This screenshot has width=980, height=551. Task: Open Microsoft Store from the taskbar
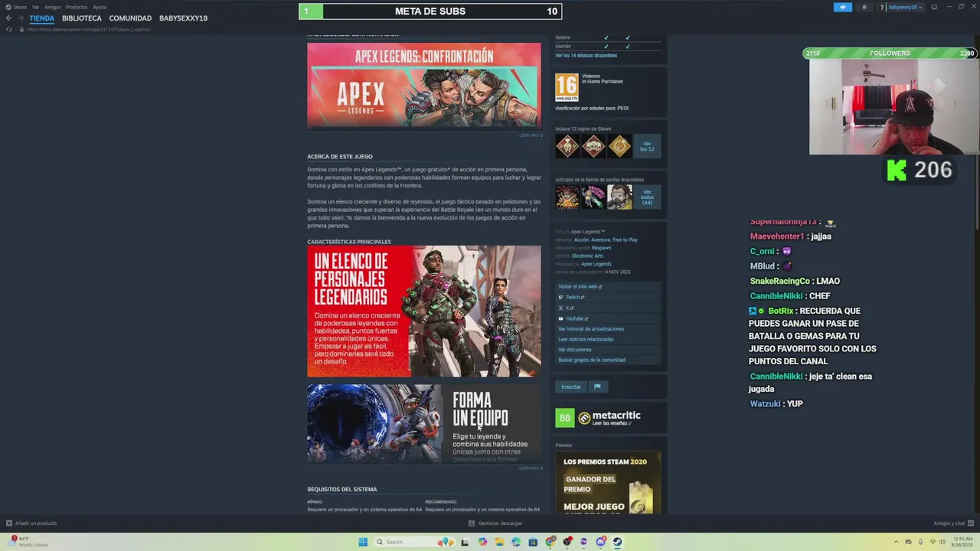[533, 542]
